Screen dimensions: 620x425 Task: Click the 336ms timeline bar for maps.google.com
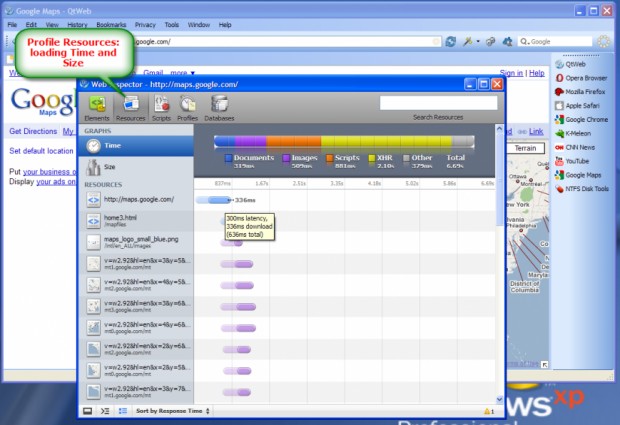[x=214, y=200]
